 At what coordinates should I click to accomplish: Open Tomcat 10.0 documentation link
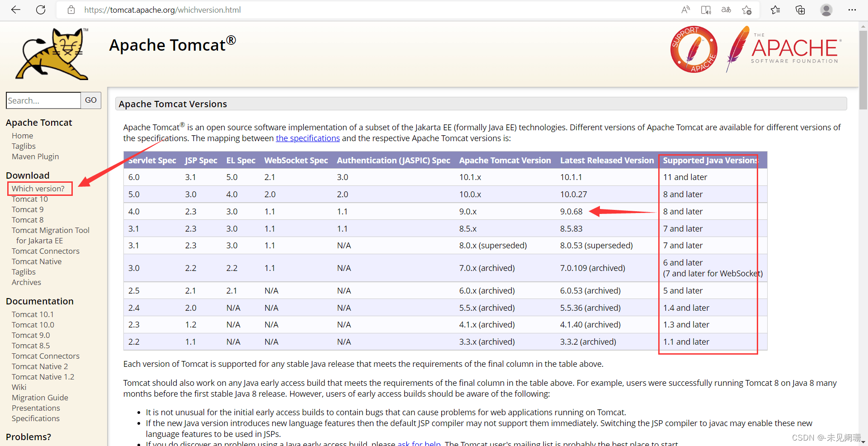(x=33, y=325)
